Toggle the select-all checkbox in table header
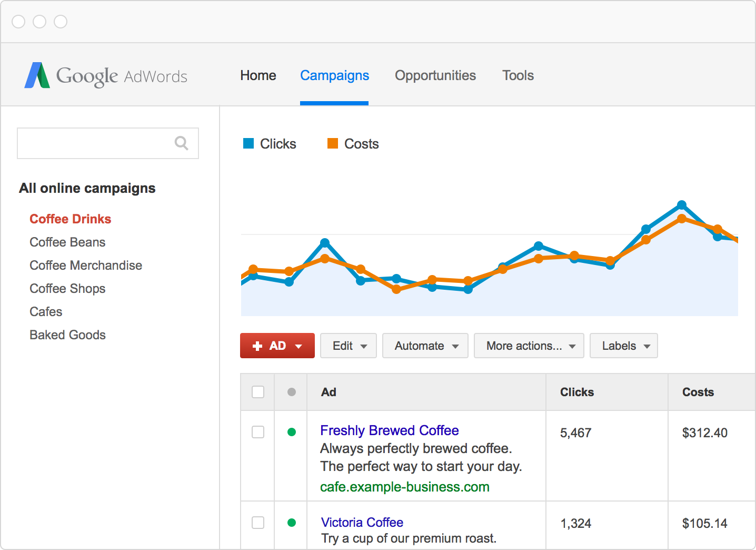 (258, 392)
